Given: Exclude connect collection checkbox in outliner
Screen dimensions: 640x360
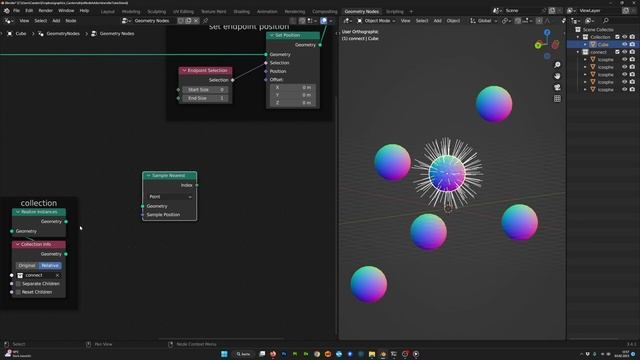Looking at the screenshot, I should [617, 52].
